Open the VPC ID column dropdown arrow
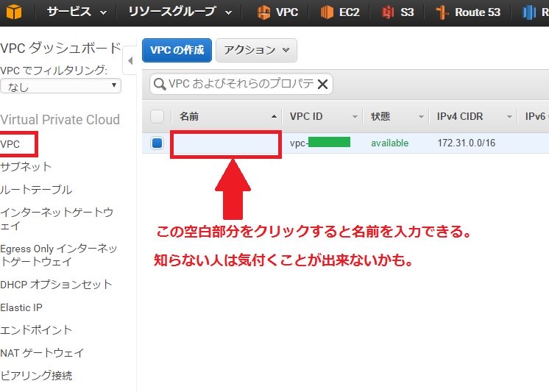Screen dimensions: 549x392 (x=355, y=116)
